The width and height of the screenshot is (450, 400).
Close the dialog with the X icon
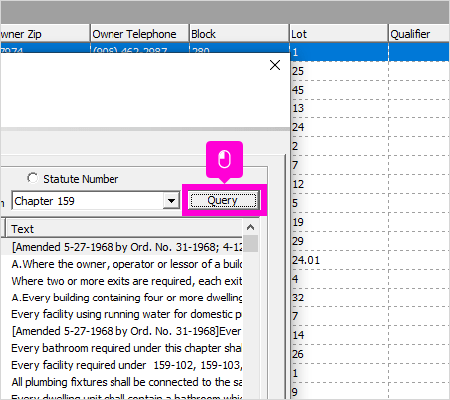click(275, 65)
